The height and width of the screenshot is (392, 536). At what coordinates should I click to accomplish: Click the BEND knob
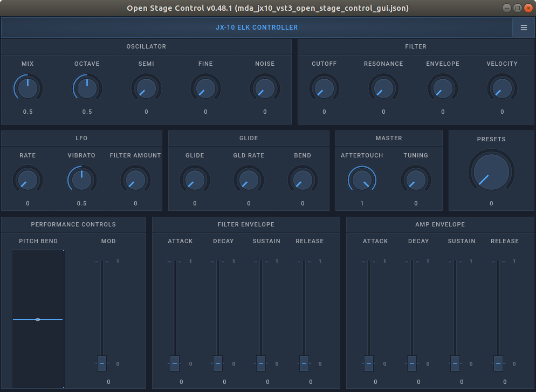point(303,180)
